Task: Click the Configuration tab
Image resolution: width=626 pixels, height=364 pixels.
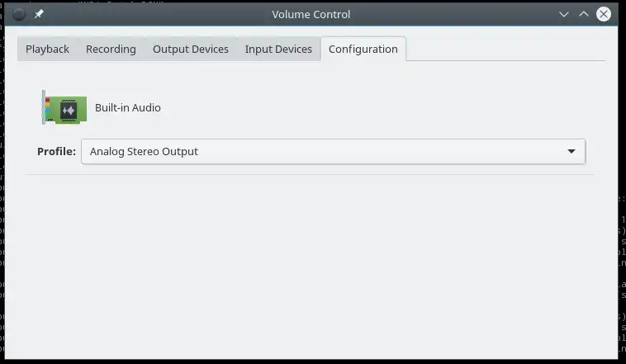Action: 363,49
